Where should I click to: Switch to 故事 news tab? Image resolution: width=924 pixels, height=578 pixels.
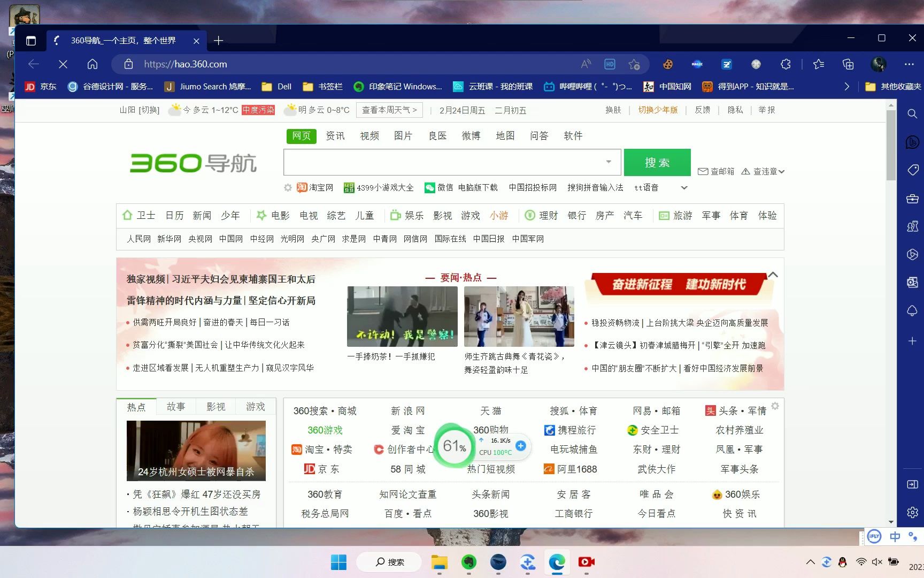176,407
